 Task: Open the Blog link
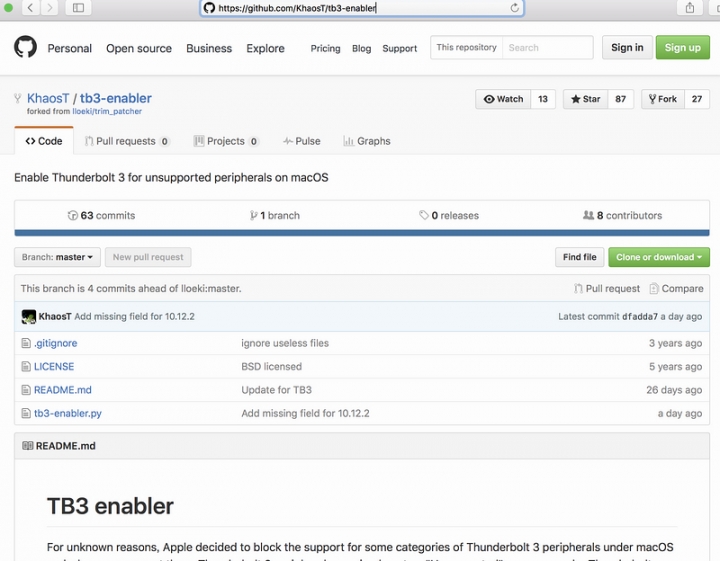tap(361, 48)
